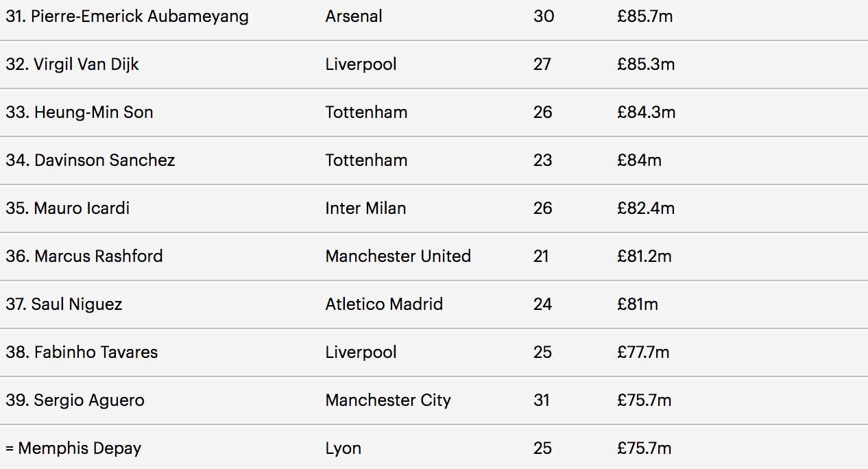The image size is (868, 469).
Task: Select the Manchester United club cell
Action: coord(398,256)
